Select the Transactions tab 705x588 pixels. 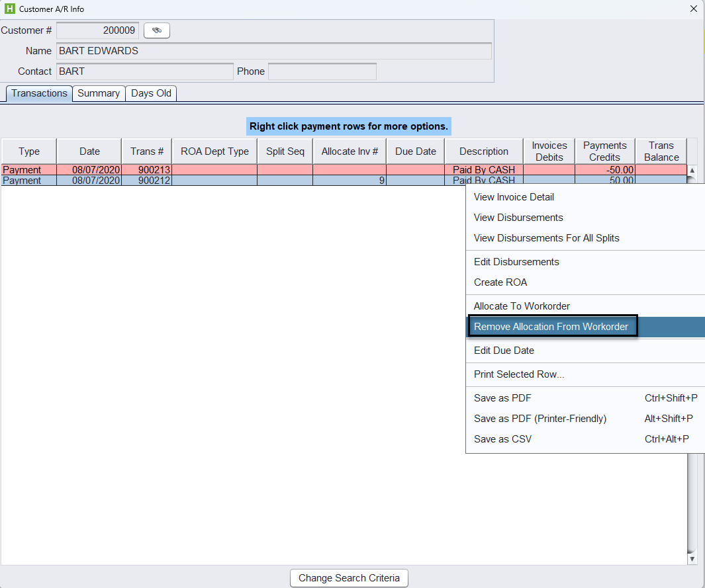pos(39,93)
